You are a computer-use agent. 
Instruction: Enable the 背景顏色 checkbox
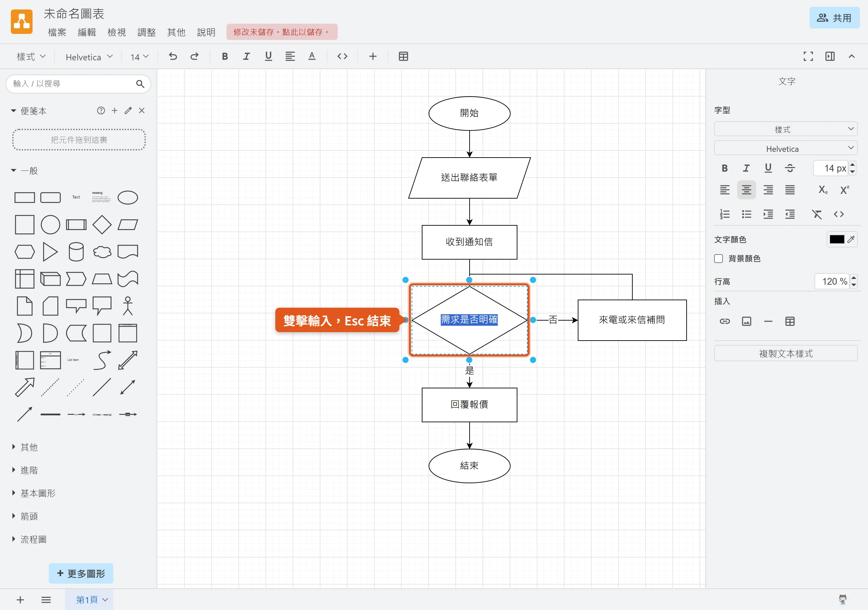click(718, 259)
